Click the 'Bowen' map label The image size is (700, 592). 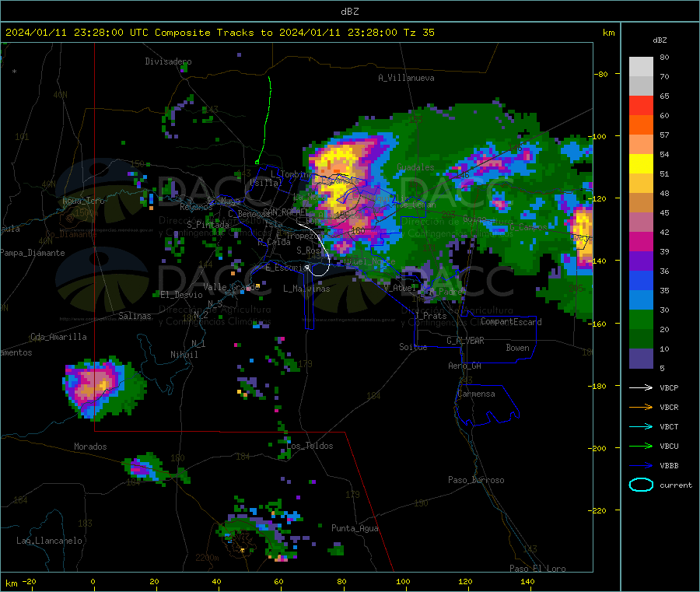pyautogui.click(x=518, y=348)
